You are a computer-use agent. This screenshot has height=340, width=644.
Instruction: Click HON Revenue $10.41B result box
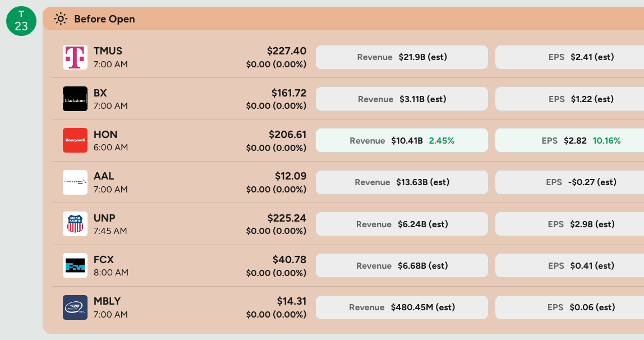coord(402,140)
